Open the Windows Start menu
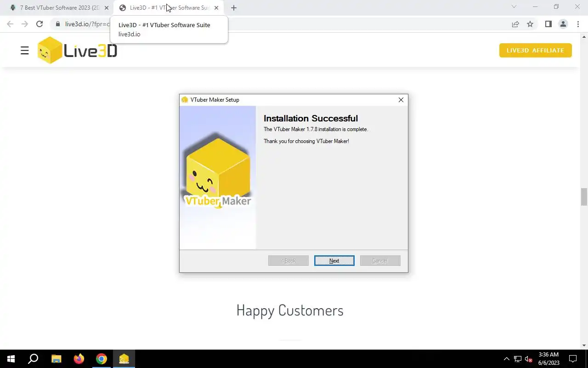 11,359
